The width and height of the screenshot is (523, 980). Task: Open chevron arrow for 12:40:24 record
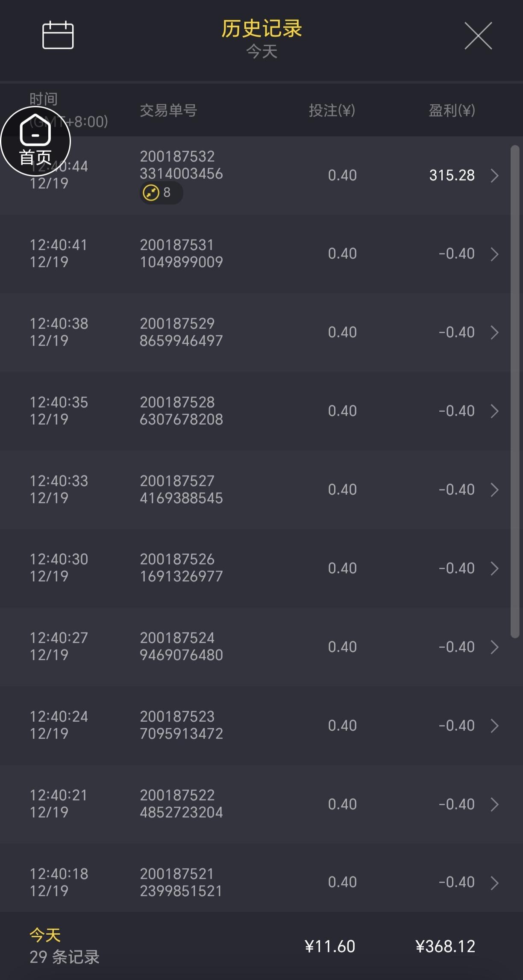[x=494, y=726]
